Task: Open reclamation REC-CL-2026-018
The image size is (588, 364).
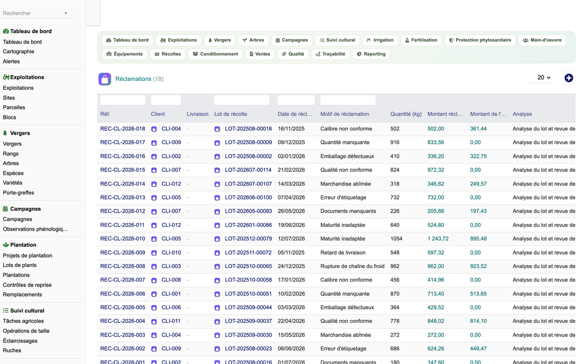Action: point(122,129)
